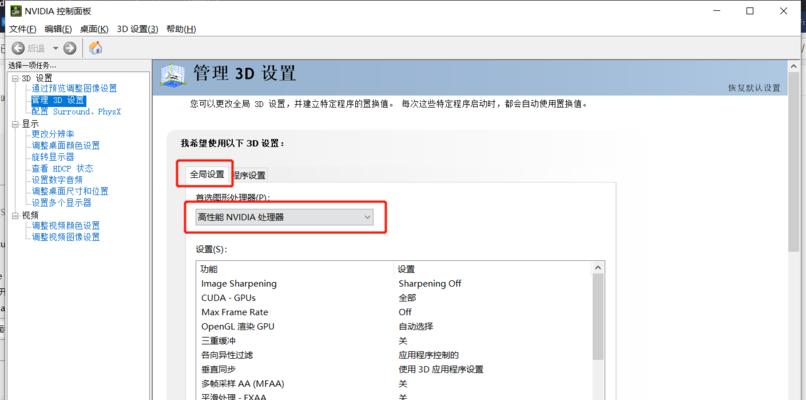Open the 桌面(K) menu
This screenshot has height=400, width=806.
pos(94,29)
